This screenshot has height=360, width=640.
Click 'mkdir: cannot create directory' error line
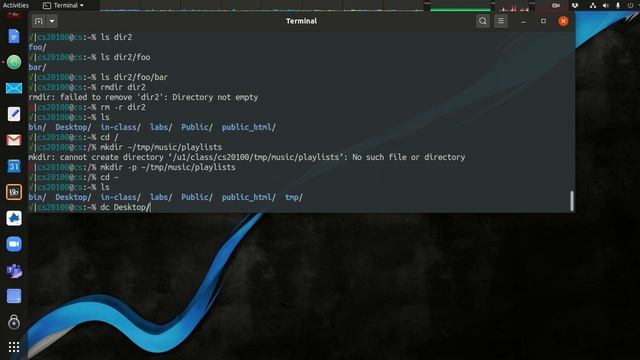tap(247, 157)
